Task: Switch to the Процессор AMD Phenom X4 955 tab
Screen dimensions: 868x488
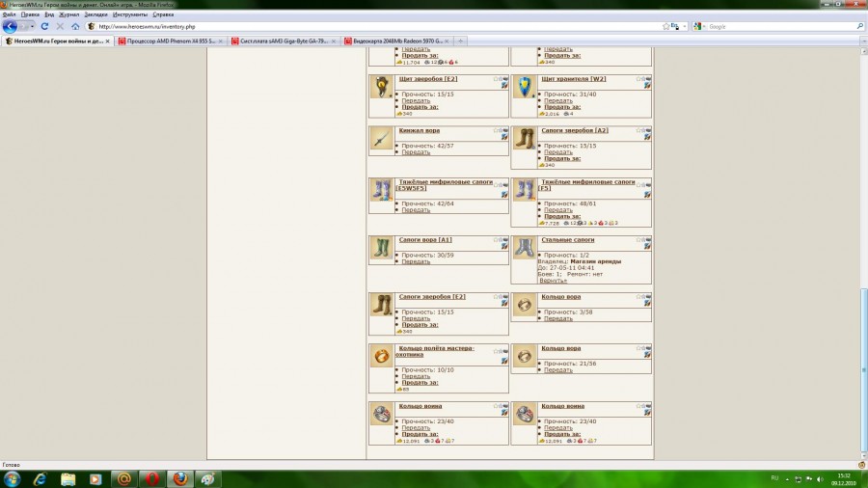Action: pyautogui.click(x=171, y=41)
